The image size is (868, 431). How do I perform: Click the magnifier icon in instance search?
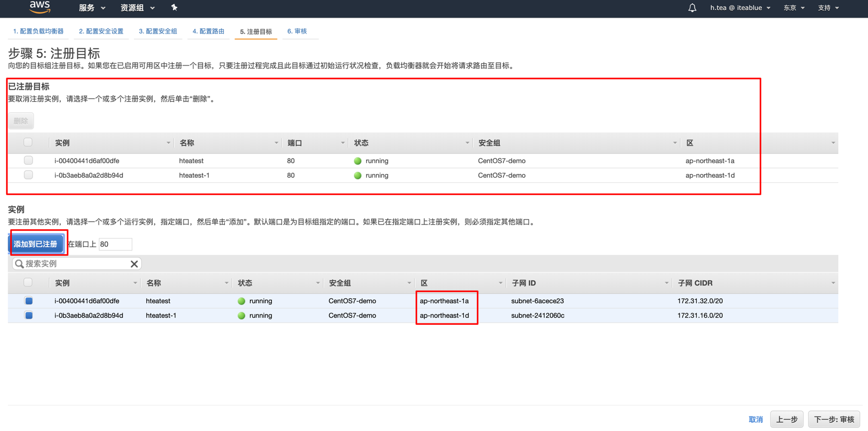(20, 264)
